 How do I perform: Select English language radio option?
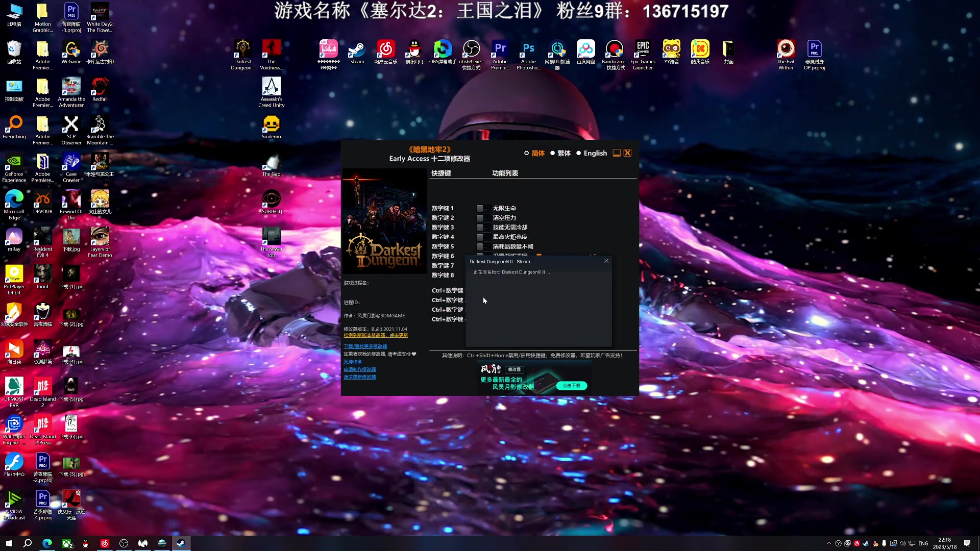pyautogui.click(x=579, y=153)
